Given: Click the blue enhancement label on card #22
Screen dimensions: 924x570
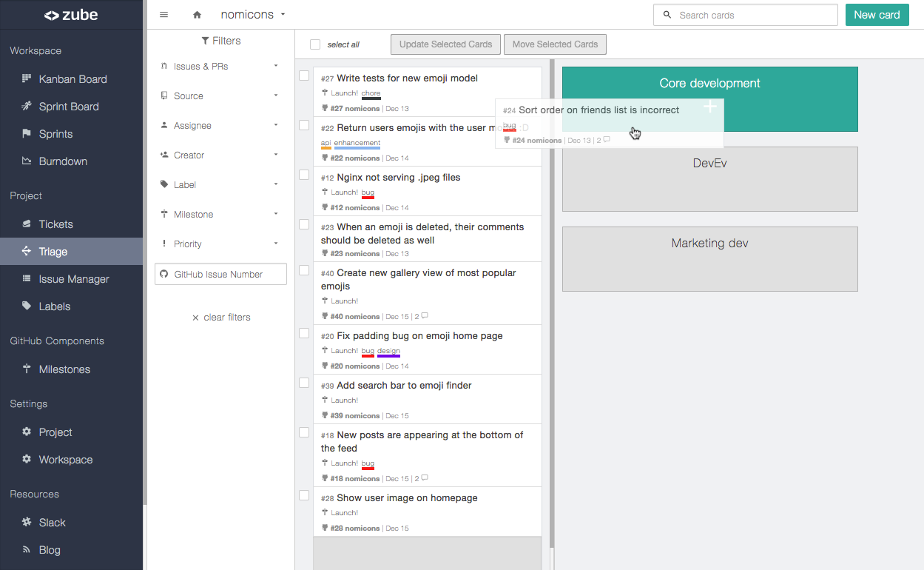Looking at the screenshot, I should [x=357, y=143].
